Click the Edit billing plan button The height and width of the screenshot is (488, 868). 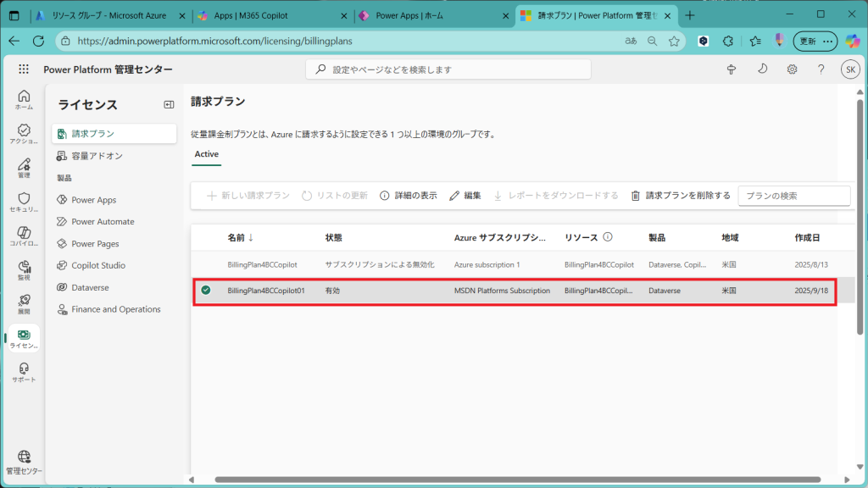click(465, 196)
